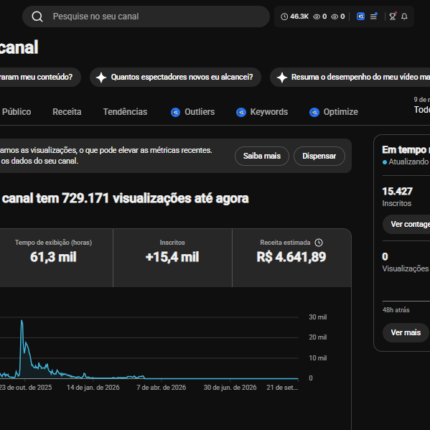Click the first eye icon in the toolbar
430x430 pixels.
pos(317,16)
